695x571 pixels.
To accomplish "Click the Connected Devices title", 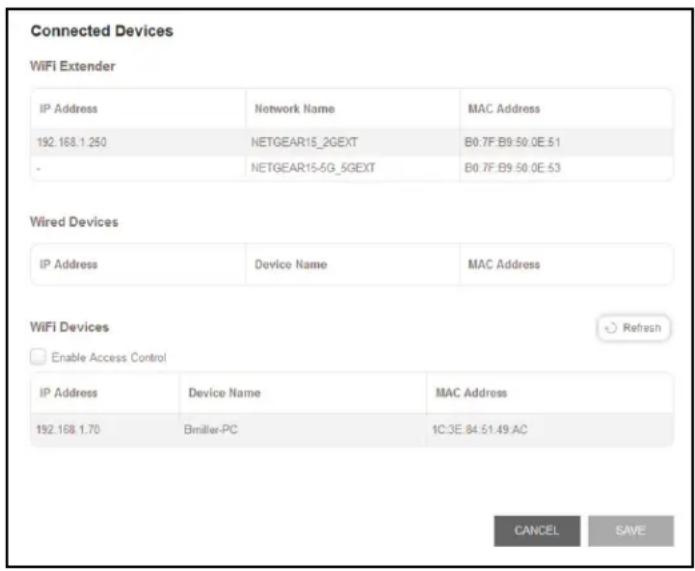I will pyautogui.click(x=102, y=31).
